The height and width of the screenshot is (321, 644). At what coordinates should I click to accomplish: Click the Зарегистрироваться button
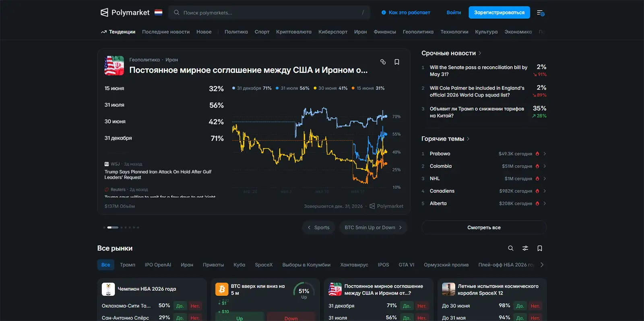click(x=499, y=12)
